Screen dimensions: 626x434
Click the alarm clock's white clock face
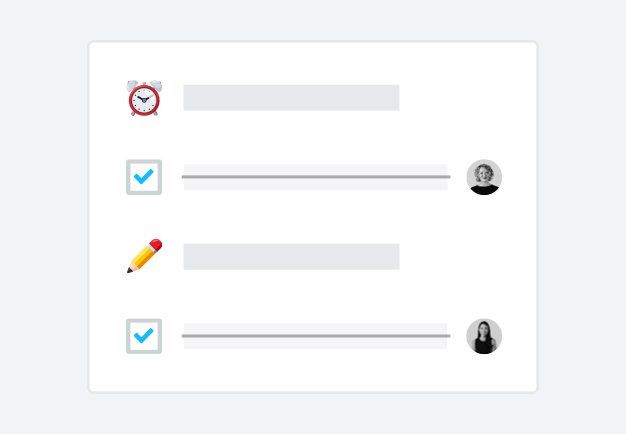(x=144, y=100)
